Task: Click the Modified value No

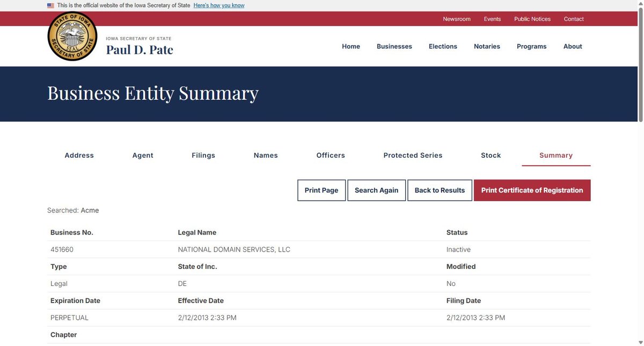Action: (451, 284)
